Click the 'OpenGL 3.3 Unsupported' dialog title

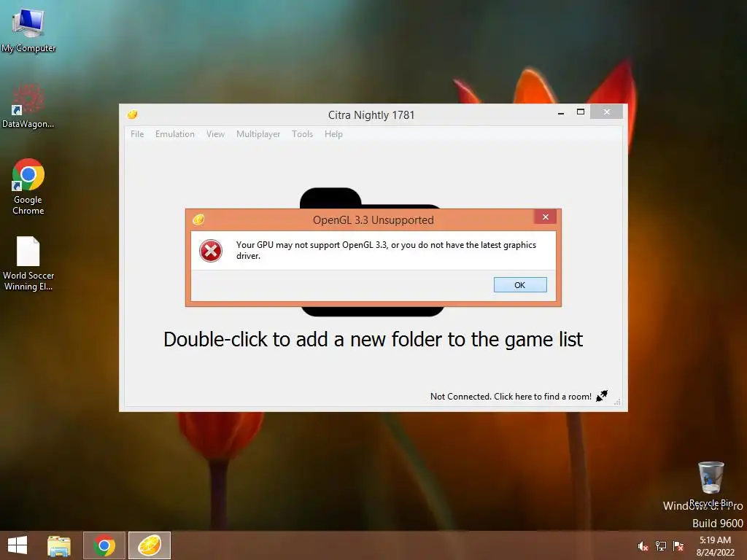[373, 220]
